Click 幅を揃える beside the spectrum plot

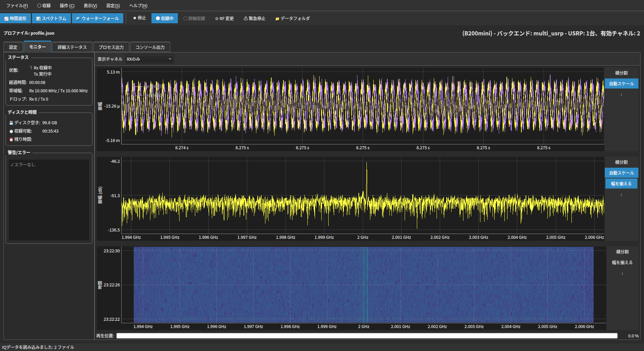(x=621, y=184)
